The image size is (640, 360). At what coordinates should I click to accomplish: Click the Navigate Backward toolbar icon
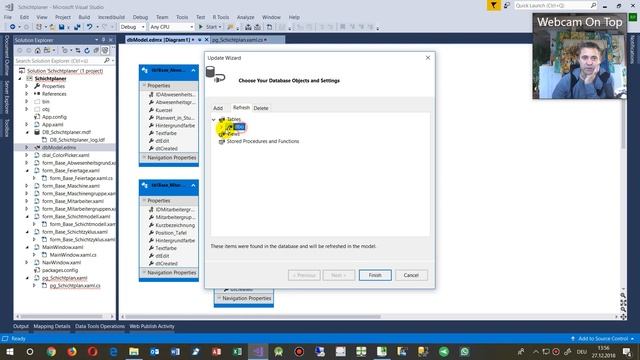click(x=13, y=27)
